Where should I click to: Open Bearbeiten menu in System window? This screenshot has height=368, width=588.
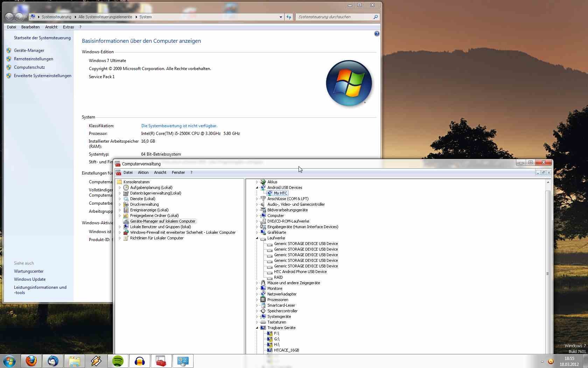pyautogui.click(x=30, y=27)
